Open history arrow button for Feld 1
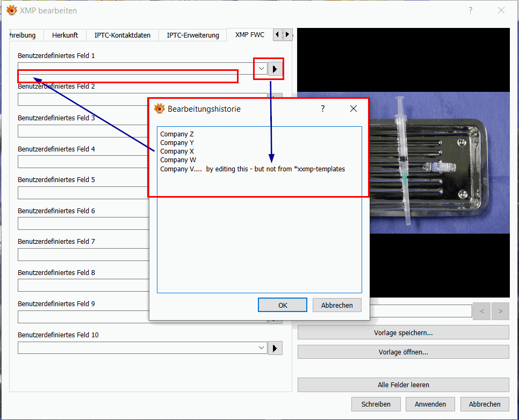Image resolution: width=519 pixels, height=420 pixels. coord(275,69)
